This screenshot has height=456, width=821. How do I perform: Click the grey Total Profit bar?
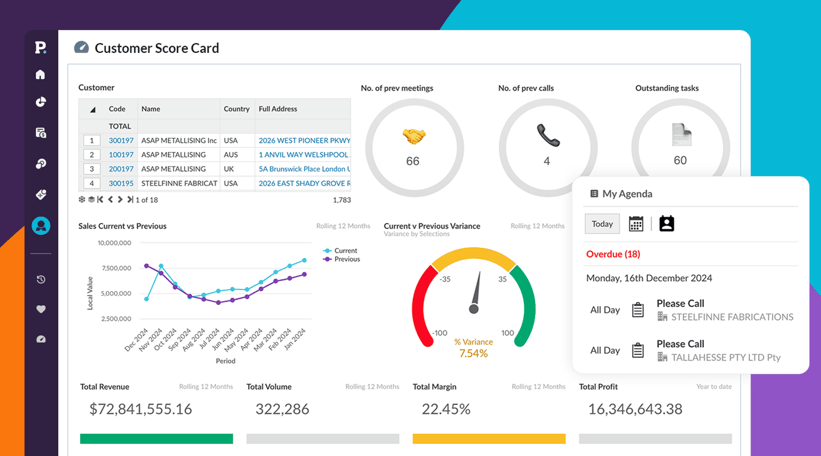(656, 439)
